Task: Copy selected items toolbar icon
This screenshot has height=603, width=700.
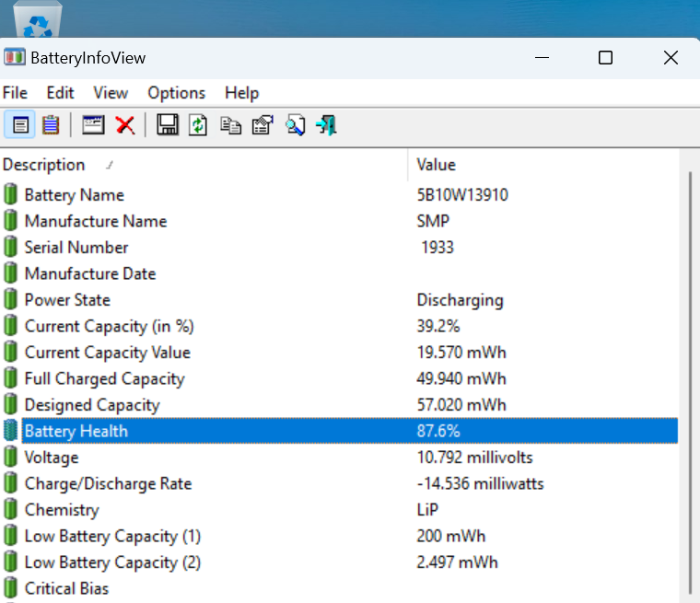Action: (230, 125)
